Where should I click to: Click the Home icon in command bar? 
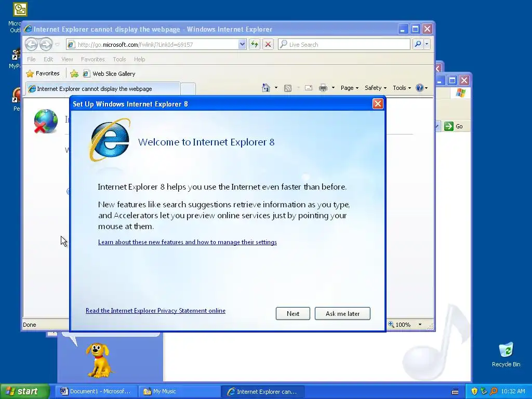point(265,88)
